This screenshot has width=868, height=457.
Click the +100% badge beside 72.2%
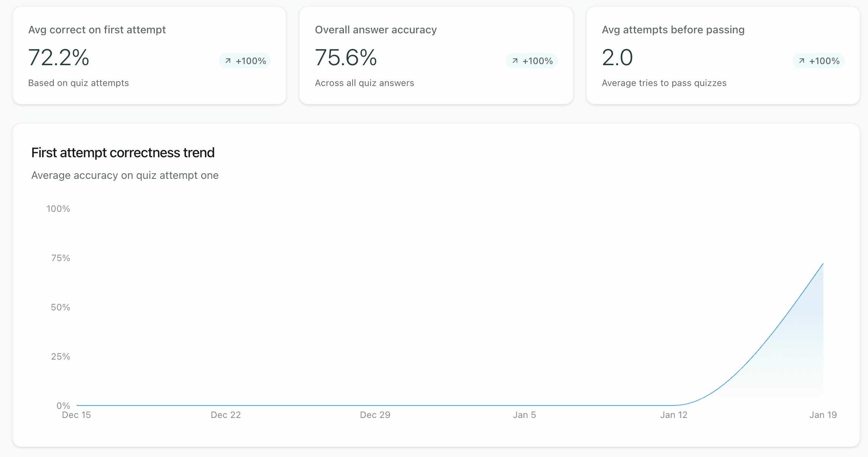(x=245, y=61)
